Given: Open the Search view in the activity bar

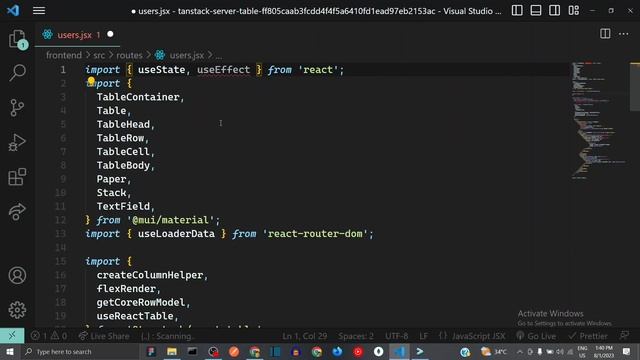Looking at the screenshot, I should pos(17,73).
